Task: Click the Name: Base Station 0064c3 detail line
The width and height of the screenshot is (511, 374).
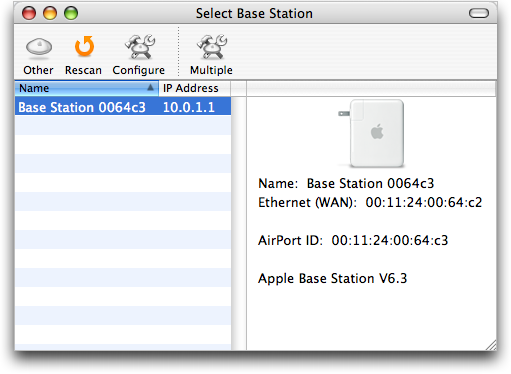Action: 346,184
